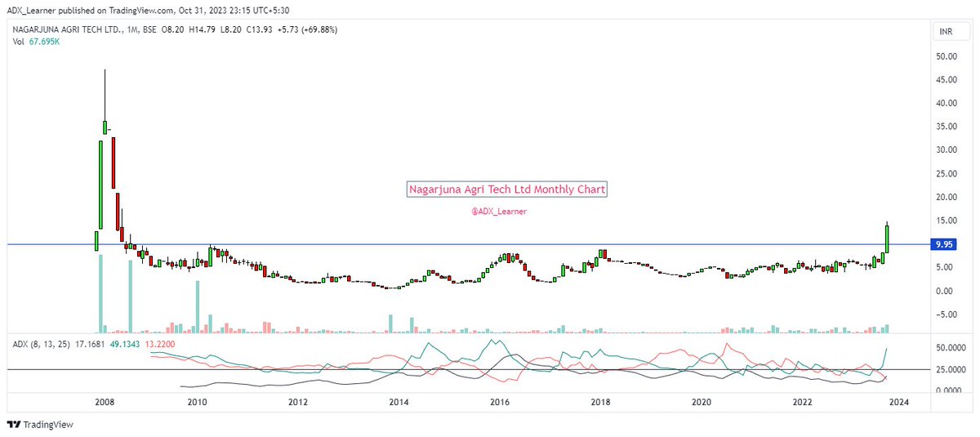This screenshot has height=437, width=980.
Task: Click the ADX (8, 13, 25) indicator legend
Action: coord(42,345)
